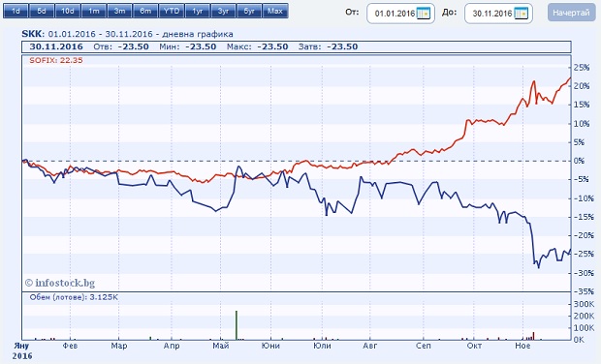The image size is (601, 364).
Task: Click the Май month axis label
Action: 221,346
